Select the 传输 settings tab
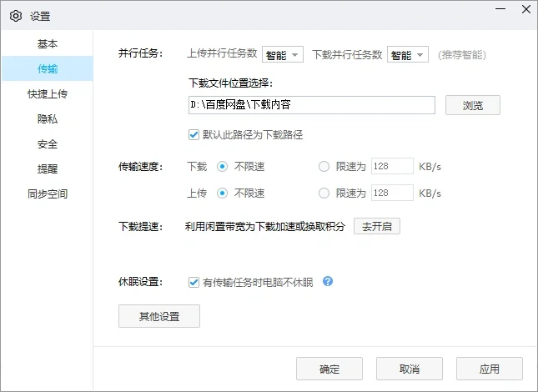 pyautogui.click(x=48, y=68)
